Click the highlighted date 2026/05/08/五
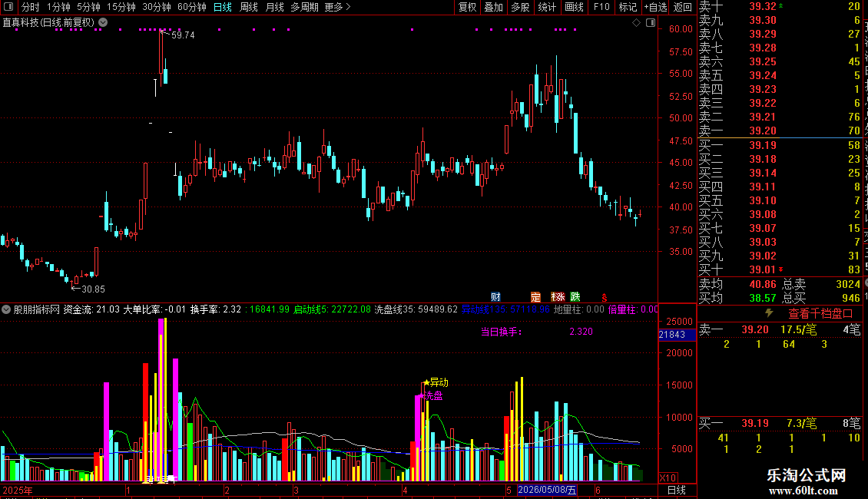868x499 pixels. (x=548, y=490)
